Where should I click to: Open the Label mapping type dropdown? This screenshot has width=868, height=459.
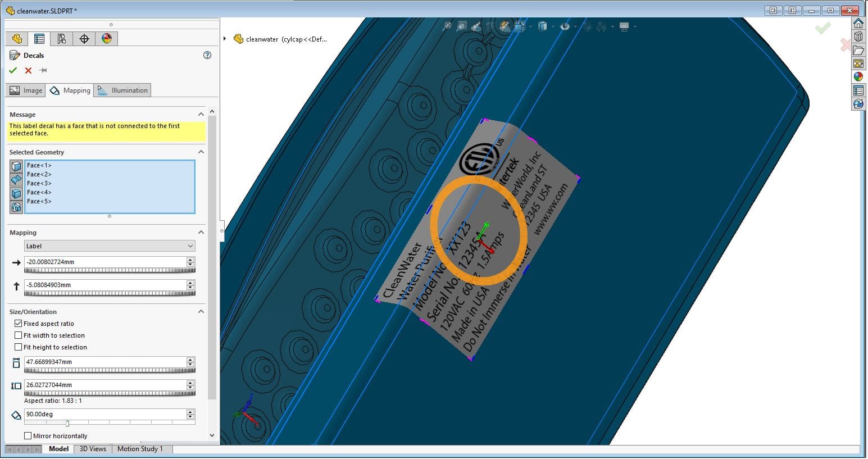coord(189,246)
